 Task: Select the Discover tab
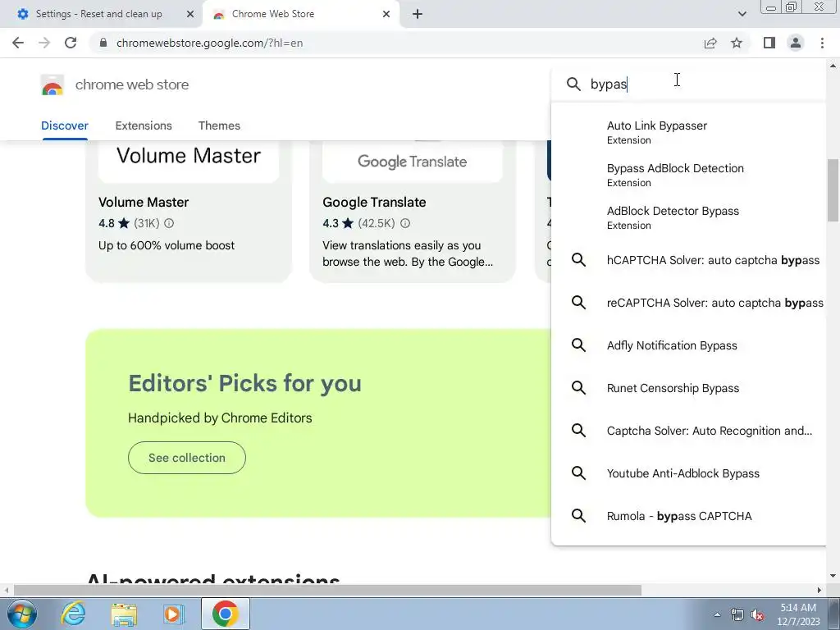point(65,126)
